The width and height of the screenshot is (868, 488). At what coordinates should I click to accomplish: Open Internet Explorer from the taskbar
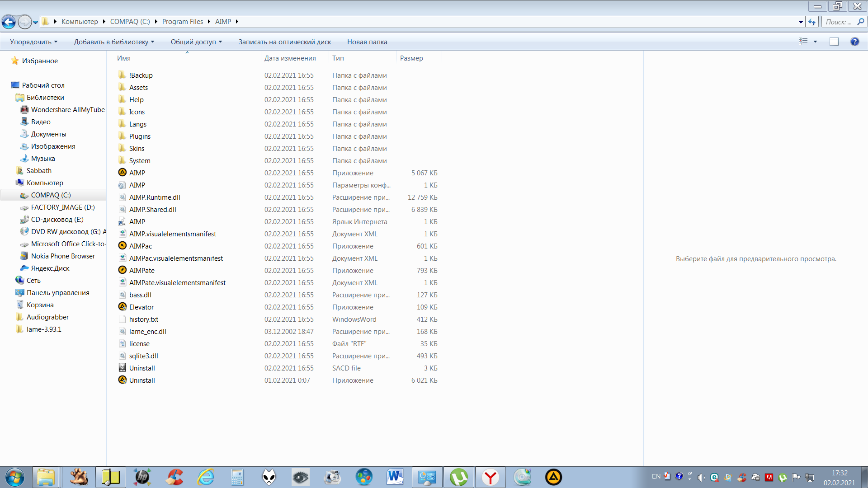[205, 477]
